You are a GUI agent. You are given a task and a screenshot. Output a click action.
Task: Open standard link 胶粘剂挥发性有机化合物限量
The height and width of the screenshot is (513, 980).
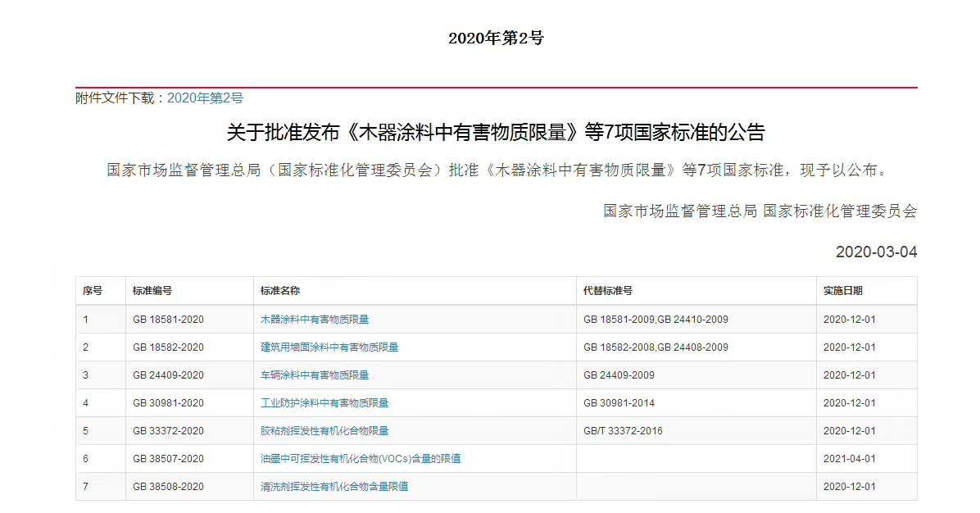[x=324, y=430]
